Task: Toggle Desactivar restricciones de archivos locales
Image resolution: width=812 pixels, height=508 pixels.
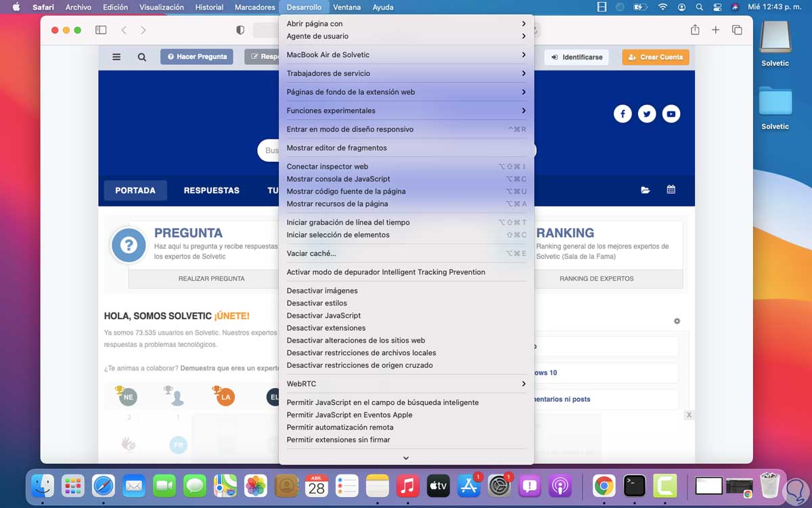Action: tap(406, 353)
